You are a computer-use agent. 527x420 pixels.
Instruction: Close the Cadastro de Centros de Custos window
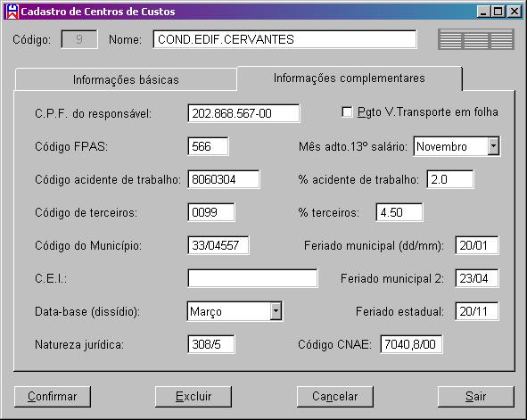point(515,12)
